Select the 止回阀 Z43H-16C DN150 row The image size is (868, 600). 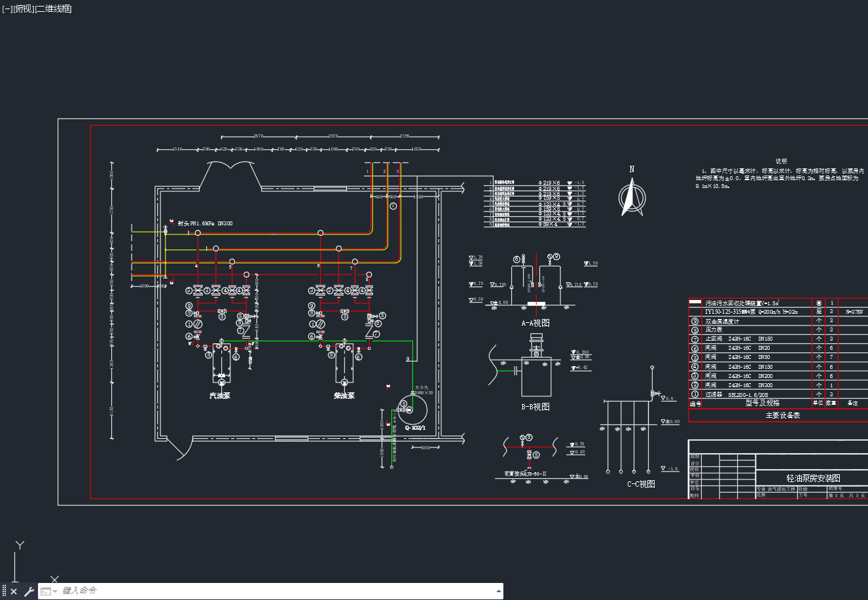pyautogui.click(x=738, y=339)
